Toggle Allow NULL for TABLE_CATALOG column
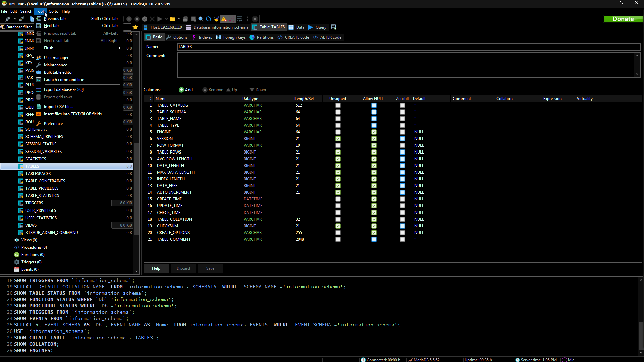Screen dimensions: 644x362 click(x=374, y=105)
